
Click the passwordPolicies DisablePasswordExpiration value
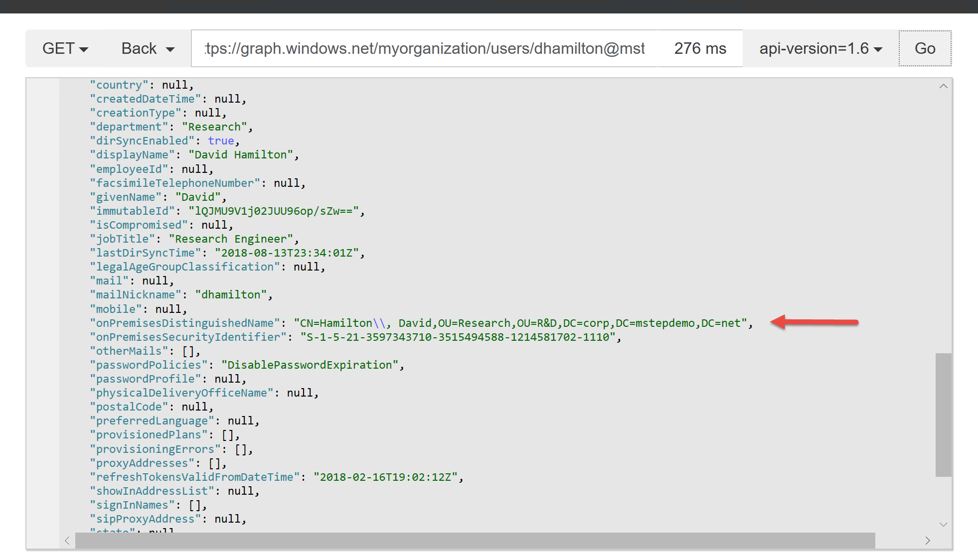click(310, 365)
